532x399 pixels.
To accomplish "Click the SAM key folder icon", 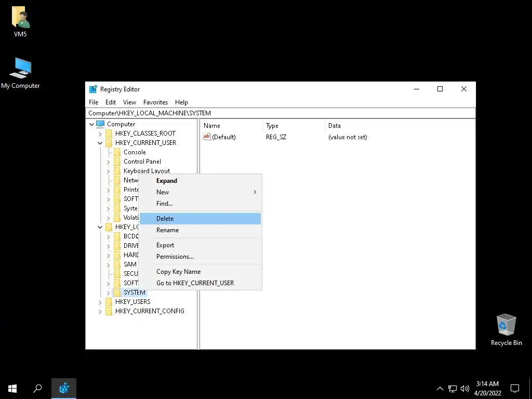I will click(117, 264).
